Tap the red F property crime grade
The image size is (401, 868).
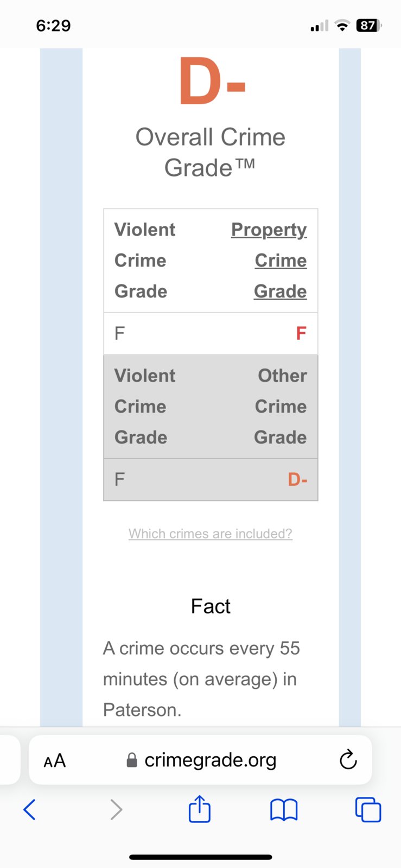point(301,333)
